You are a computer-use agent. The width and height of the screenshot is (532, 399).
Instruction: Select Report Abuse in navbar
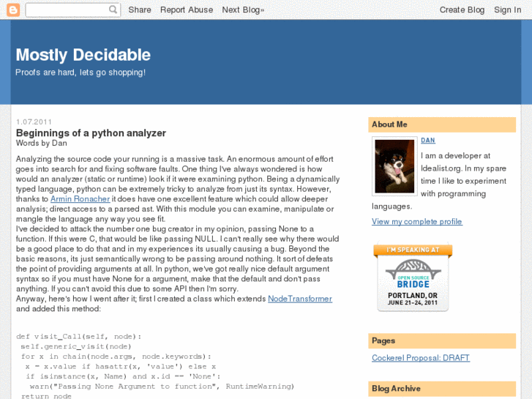pyautogui.click(x=187, y=10)
